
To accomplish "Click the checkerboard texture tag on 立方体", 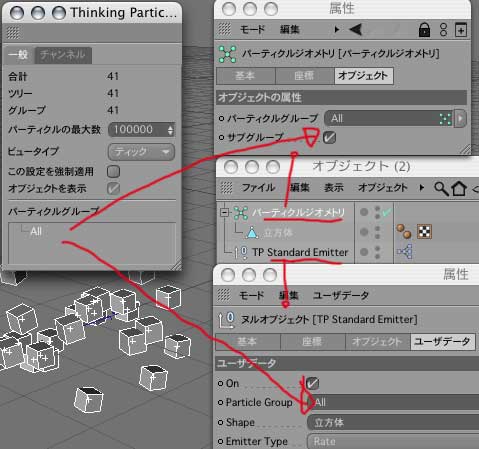I will point(424,232).
